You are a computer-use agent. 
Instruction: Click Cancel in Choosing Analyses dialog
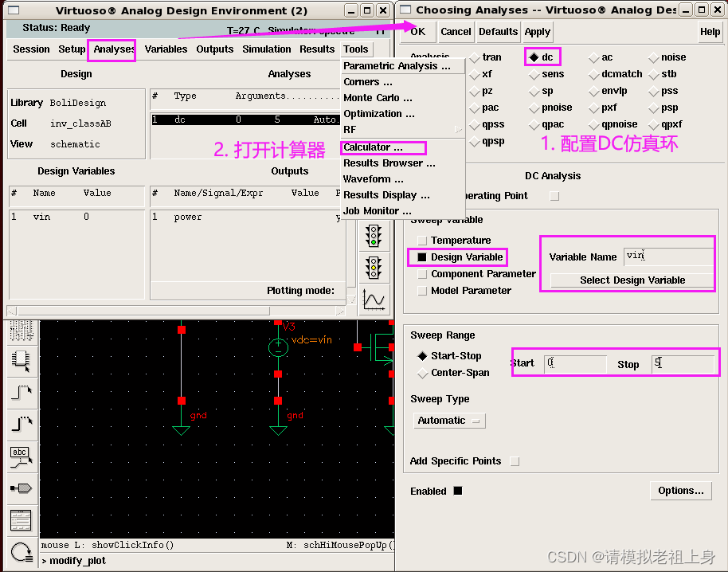coord(456,32)
